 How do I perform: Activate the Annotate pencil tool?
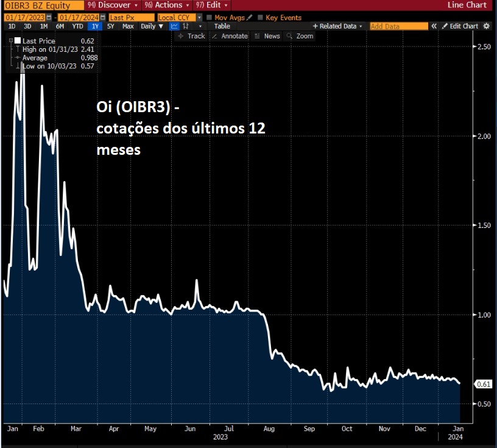coord(230,36)
